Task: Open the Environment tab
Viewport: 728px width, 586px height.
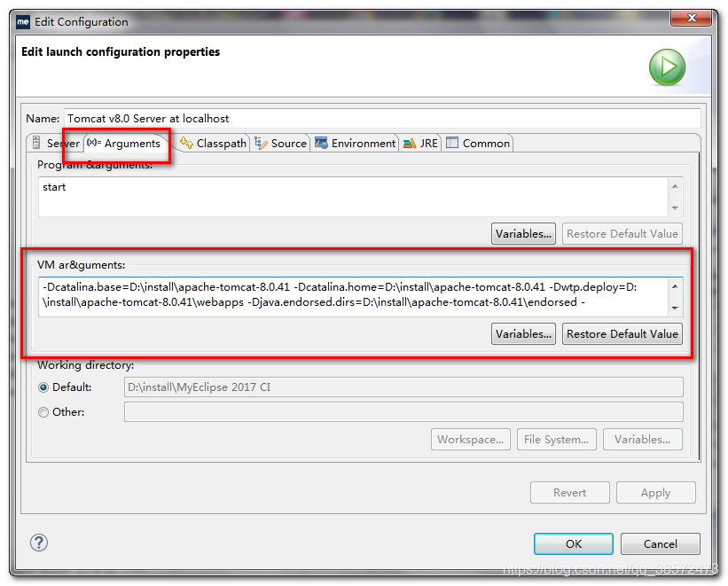Action: pos(356,143)
